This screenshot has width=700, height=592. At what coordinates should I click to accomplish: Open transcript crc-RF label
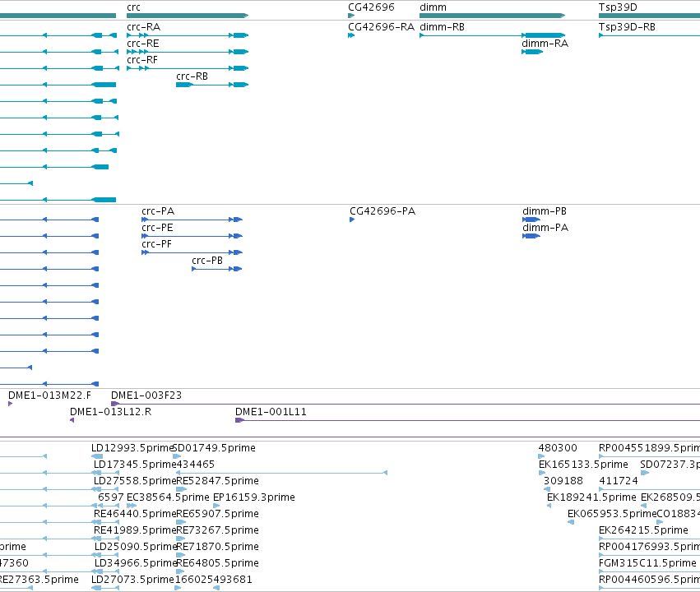pos(142,60)
